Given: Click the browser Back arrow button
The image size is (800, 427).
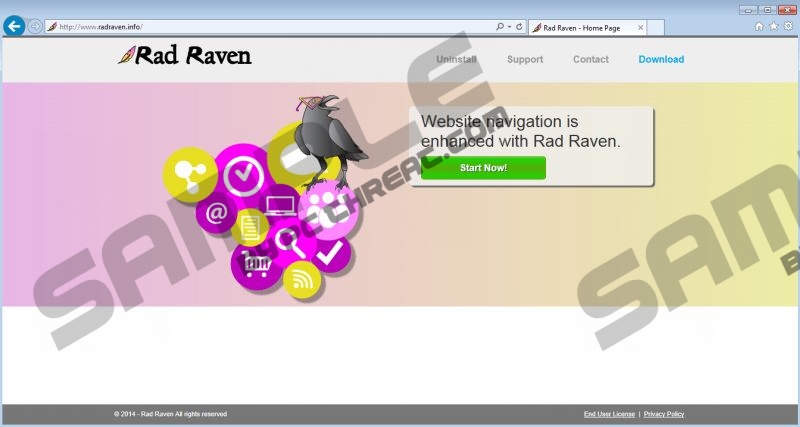Looking at the screenshot, I should [14, 26].
